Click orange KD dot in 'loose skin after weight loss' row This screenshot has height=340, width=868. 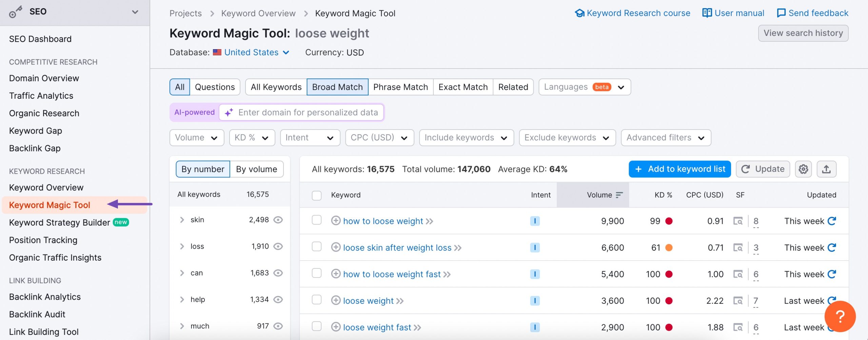point(669,247)
